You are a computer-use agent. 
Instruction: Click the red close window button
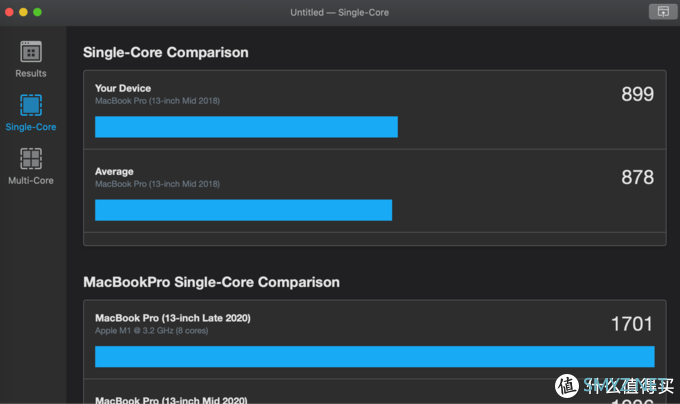click(x=9, y=12)
